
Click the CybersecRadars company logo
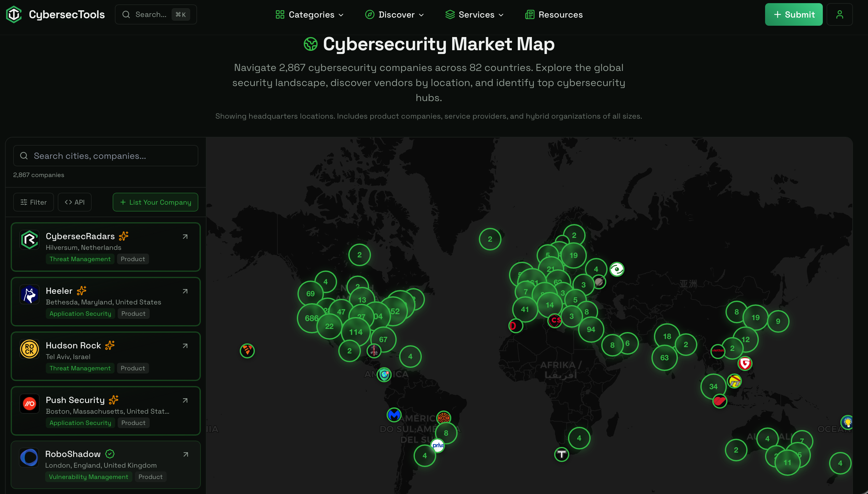point(29,240)
